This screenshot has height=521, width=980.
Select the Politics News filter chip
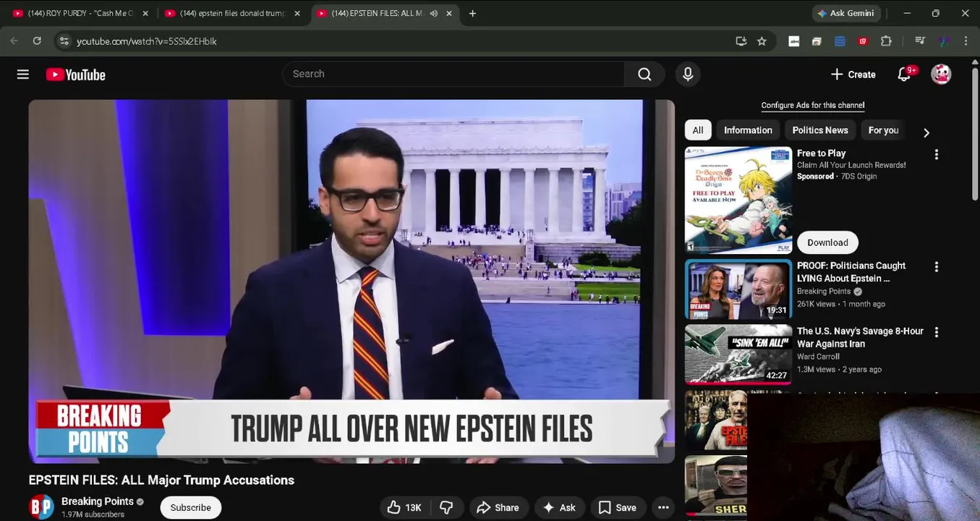click(820, 130)
